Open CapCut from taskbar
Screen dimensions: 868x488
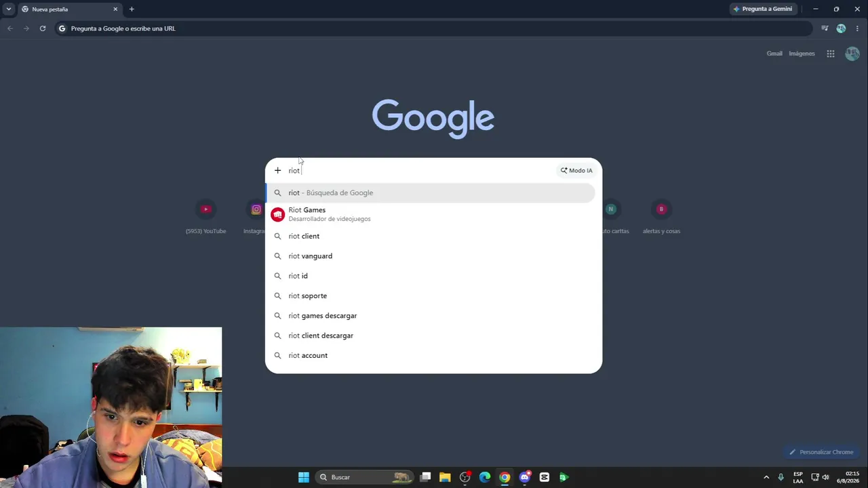pos(544,477)
